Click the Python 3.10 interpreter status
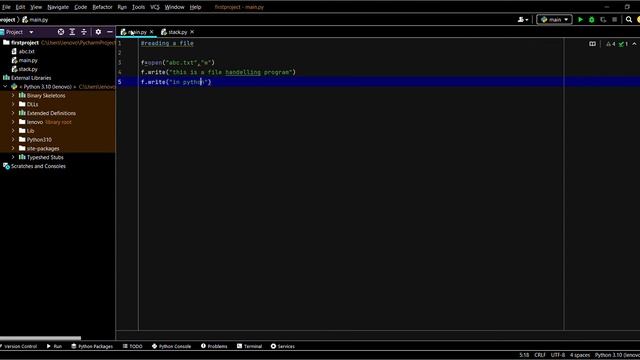 point(617,355)
